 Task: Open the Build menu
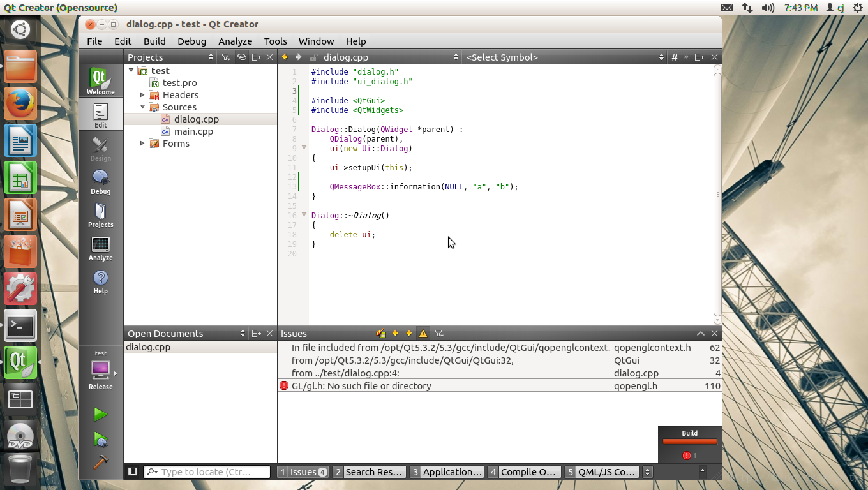point(154,41)
